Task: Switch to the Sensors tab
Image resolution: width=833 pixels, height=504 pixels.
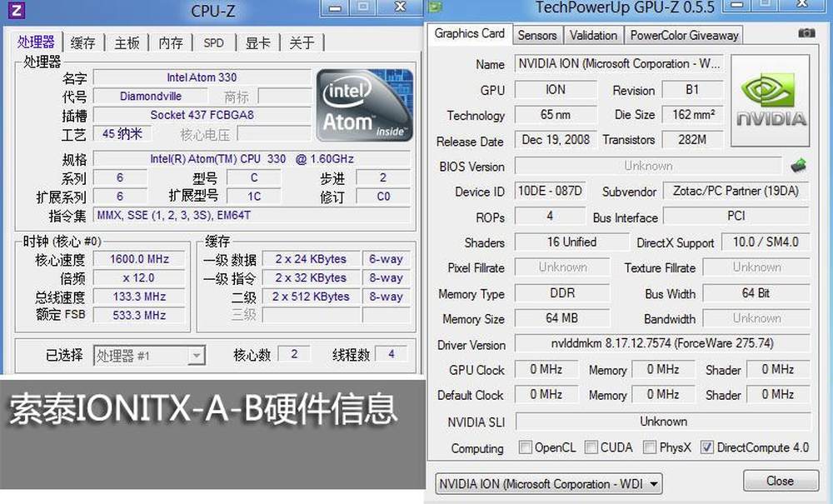Action: (536, 35)
